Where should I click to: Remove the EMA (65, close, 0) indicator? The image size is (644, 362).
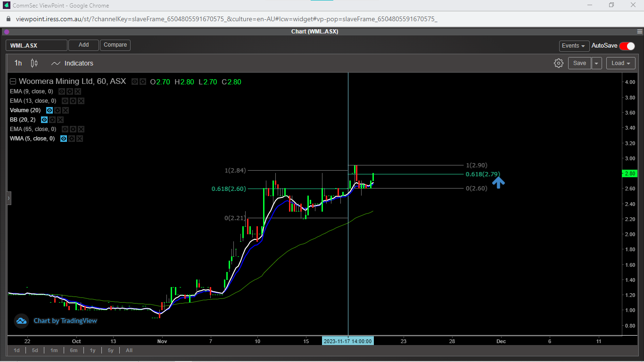(81, 129)
